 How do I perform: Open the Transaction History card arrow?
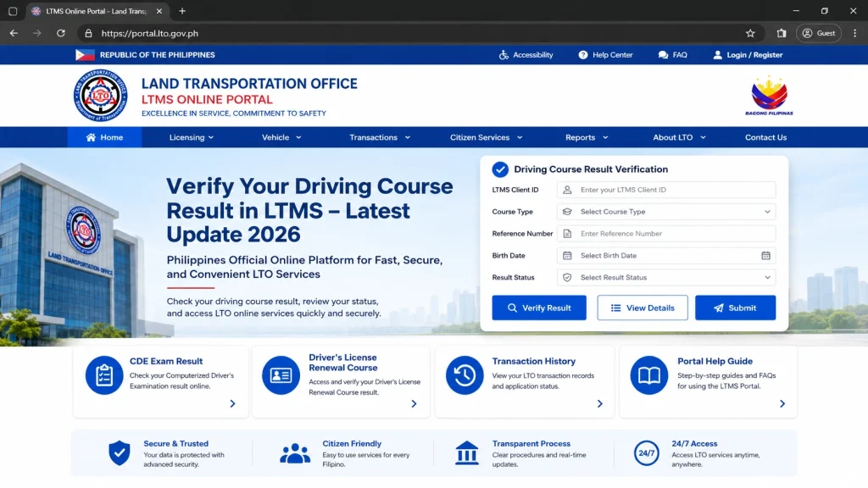(599, 404)
